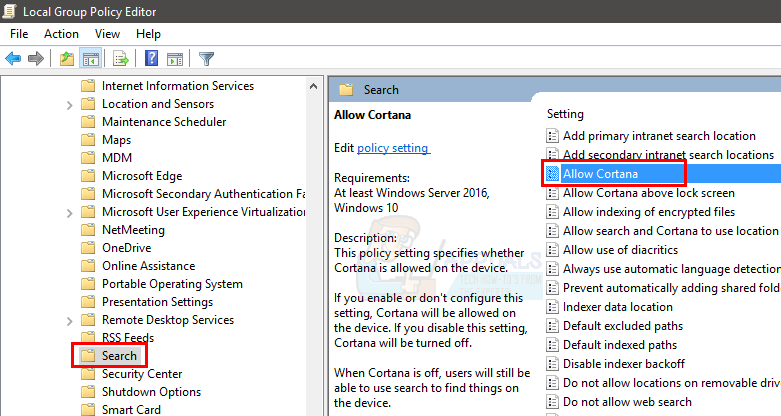This screenshot has height=416, width=781.
Task: Toggle the Show/Hide Action Pane icon
Action: point(175,59)
